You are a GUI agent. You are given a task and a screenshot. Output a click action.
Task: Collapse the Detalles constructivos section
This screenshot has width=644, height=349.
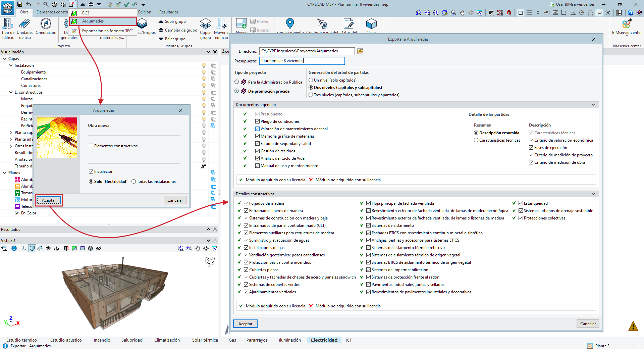(593, 194)
